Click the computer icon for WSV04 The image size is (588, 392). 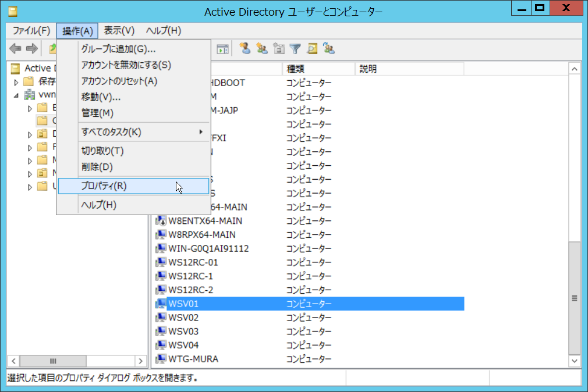pyautogui.click(x=161, y=345)
